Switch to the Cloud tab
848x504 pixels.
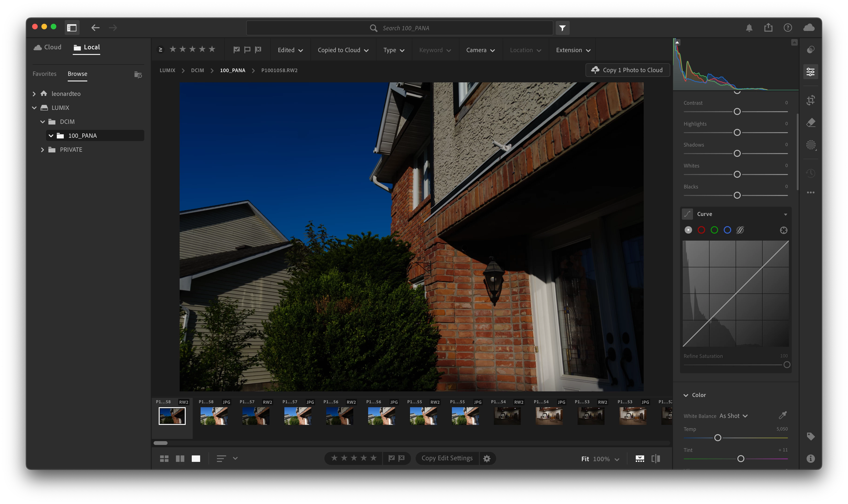pyautogui.click(x=48, y=47)
